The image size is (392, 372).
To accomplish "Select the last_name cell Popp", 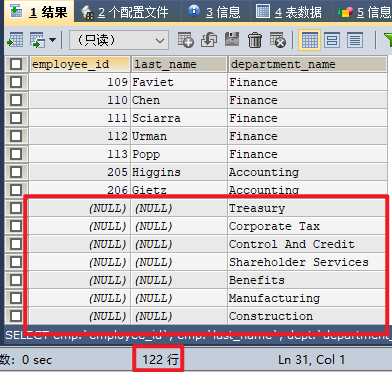I will point(179,154).
